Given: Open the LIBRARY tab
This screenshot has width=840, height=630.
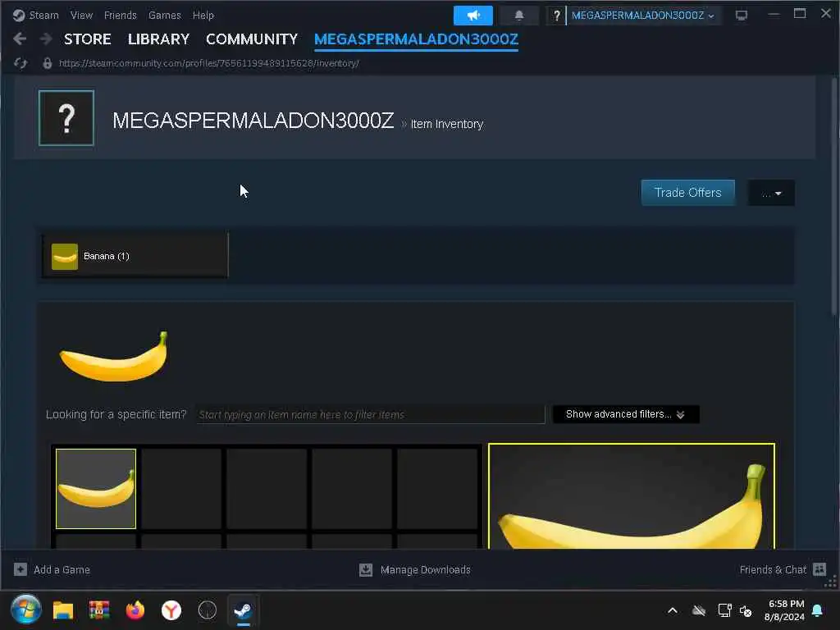Looking at the screenshot, I should click(158, 39).
